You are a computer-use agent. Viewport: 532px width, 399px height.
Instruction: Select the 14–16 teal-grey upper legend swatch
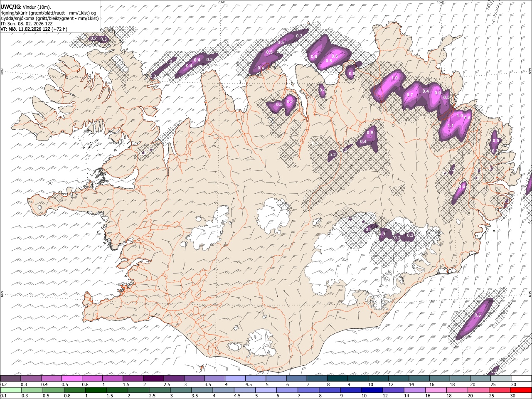419,379
